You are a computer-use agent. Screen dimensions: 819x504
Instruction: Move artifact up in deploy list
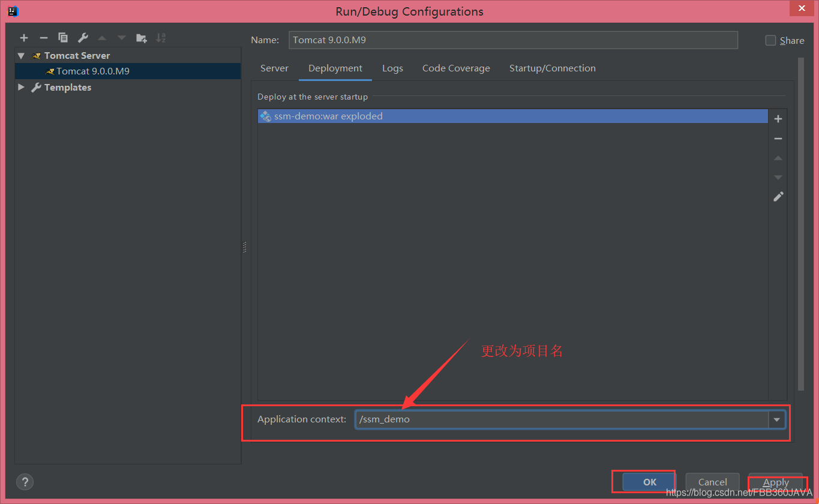tap(778, 158)
